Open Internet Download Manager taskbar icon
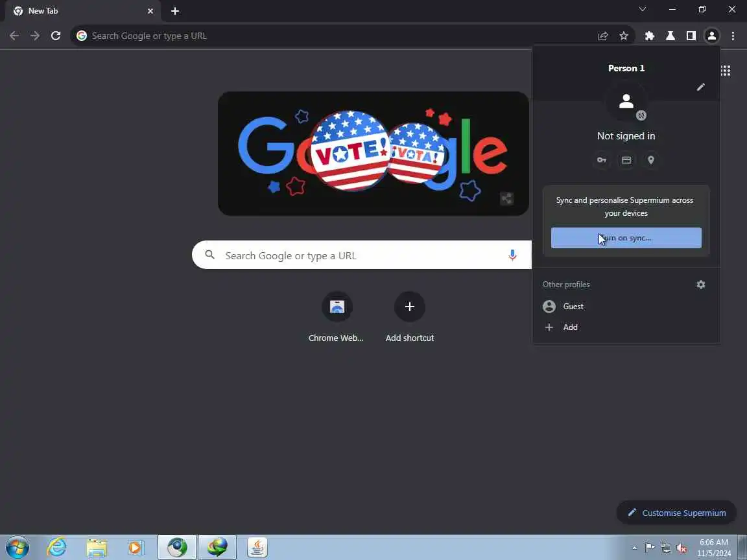This screenshot has height=560, width=747. click(x=217, y=548)
